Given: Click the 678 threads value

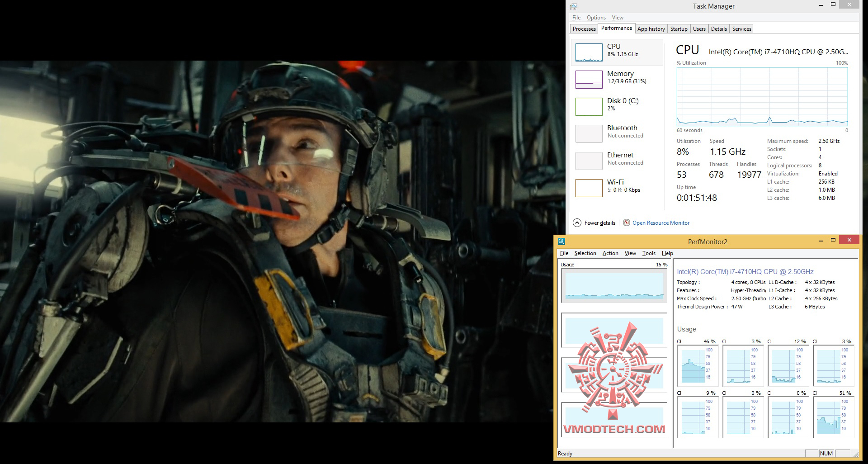Looking at the screenshot, I should point(716,175).
